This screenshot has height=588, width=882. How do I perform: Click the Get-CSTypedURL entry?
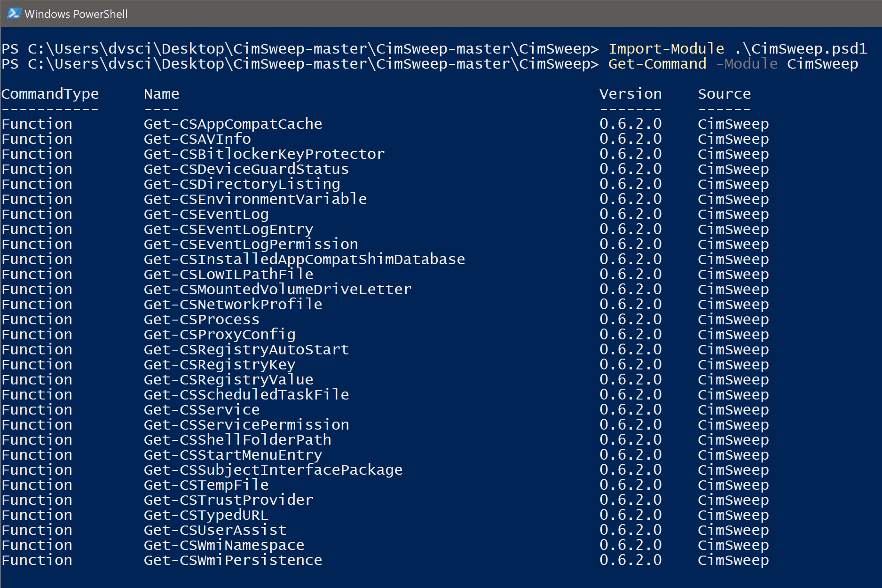(206, 515)
